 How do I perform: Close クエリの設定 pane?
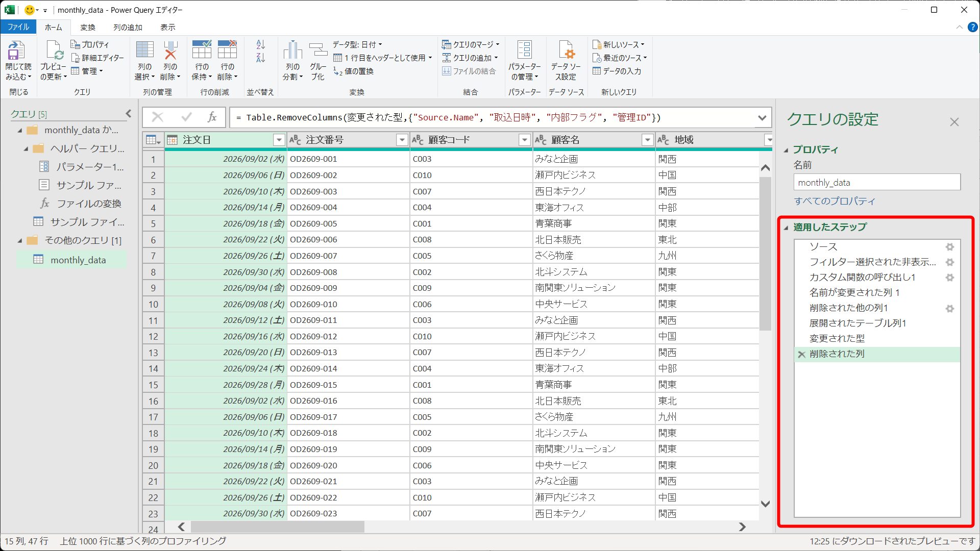pos(954,122)
